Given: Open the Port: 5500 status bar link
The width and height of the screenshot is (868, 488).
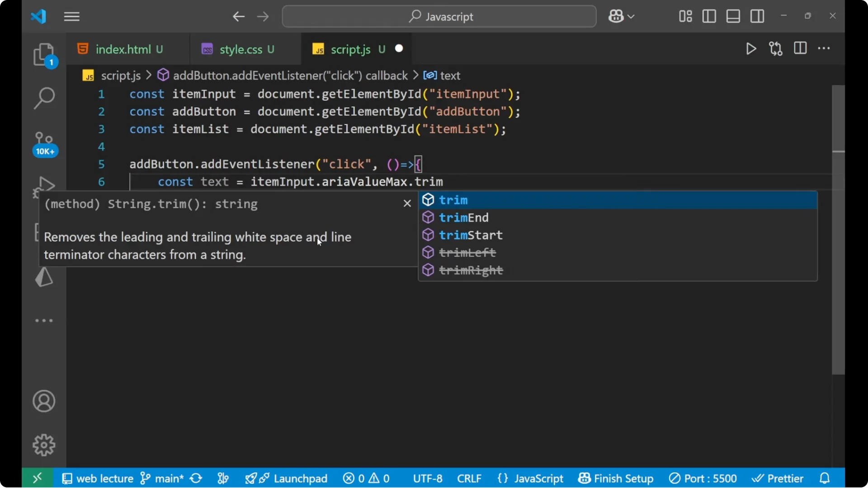Looking at the screenshot, I should click(x=703, y=478).
